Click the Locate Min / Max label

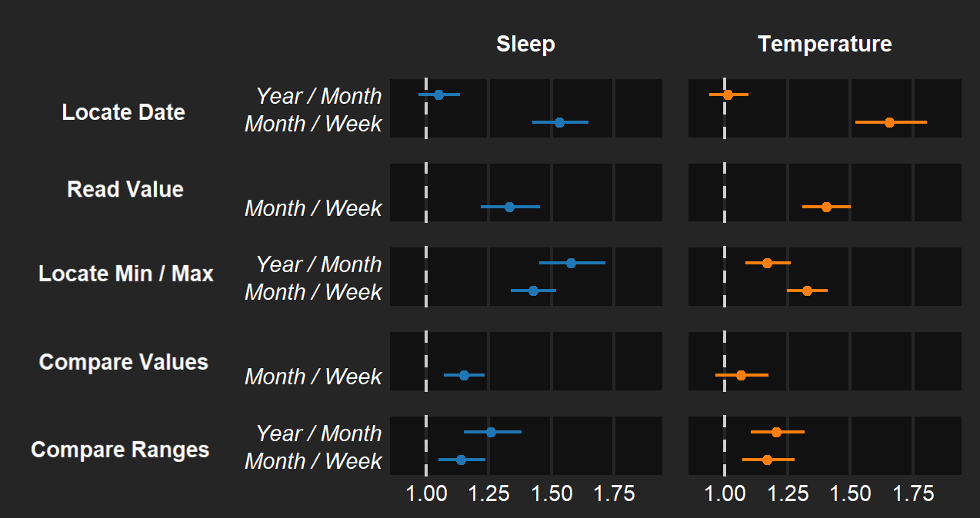pos(126,274)
